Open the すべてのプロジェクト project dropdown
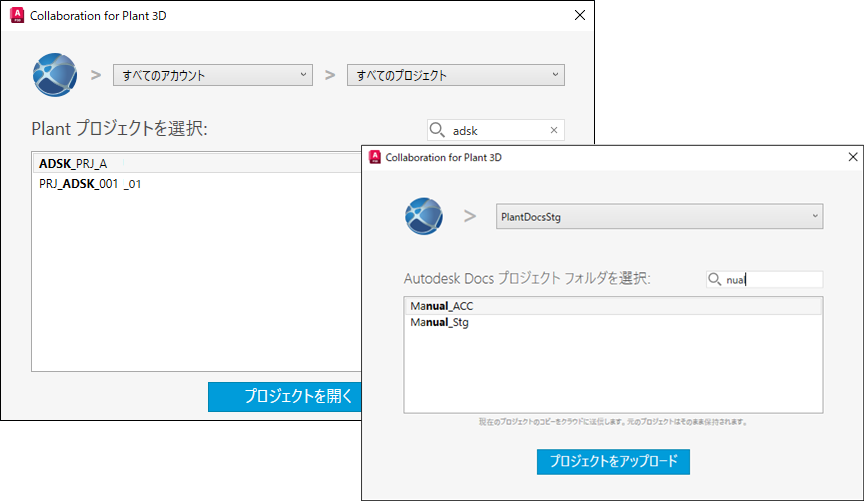The height and width of the screenshot is (501, 864). tap(456, 75)
